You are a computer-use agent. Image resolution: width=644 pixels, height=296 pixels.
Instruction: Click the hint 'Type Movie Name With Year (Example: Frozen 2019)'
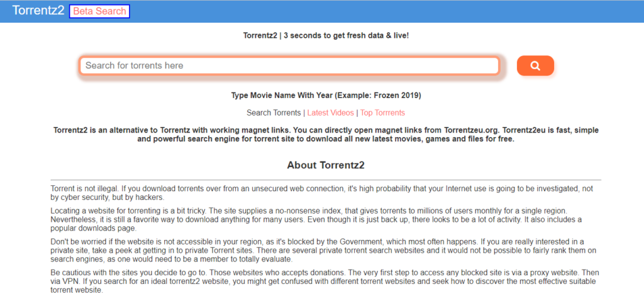tap(326, 96)
